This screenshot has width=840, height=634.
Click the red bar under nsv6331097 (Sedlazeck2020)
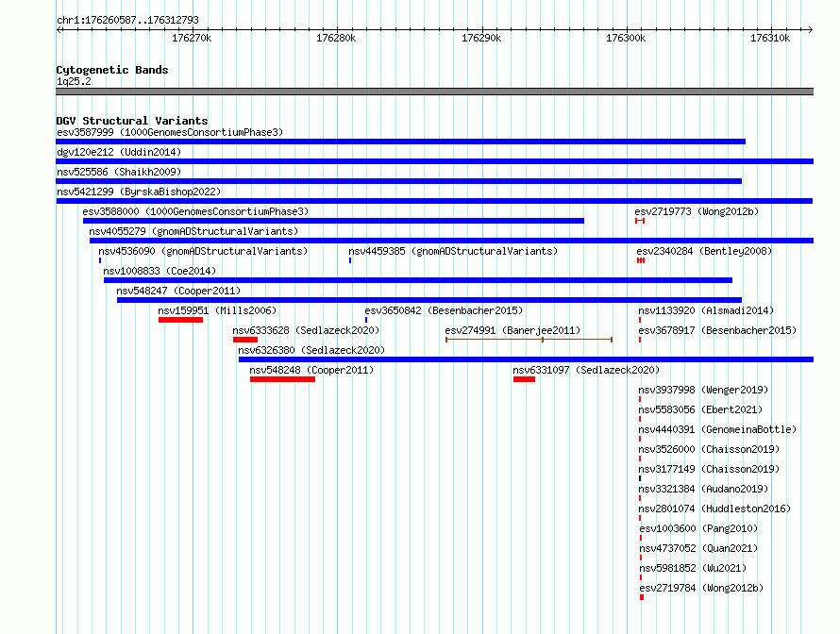(524, 379)
